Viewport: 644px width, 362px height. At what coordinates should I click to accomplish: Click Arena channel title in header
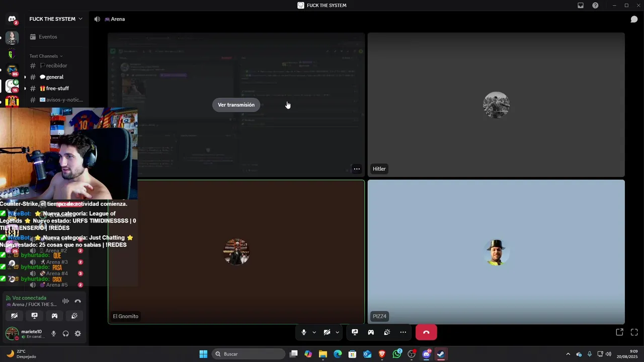coord(115,19)
